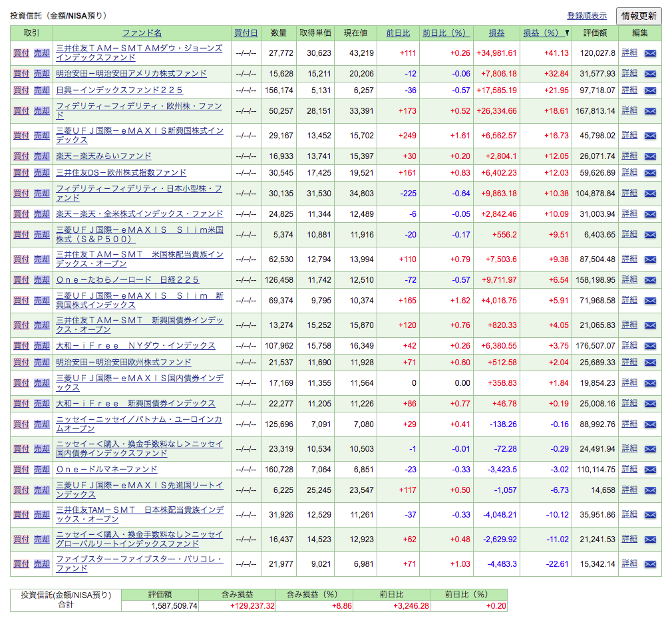Open fund link 日興ーインデックスファンド225
Viewport: 672px width, 618px height.
pyautogui.click(x=119, y=90)
